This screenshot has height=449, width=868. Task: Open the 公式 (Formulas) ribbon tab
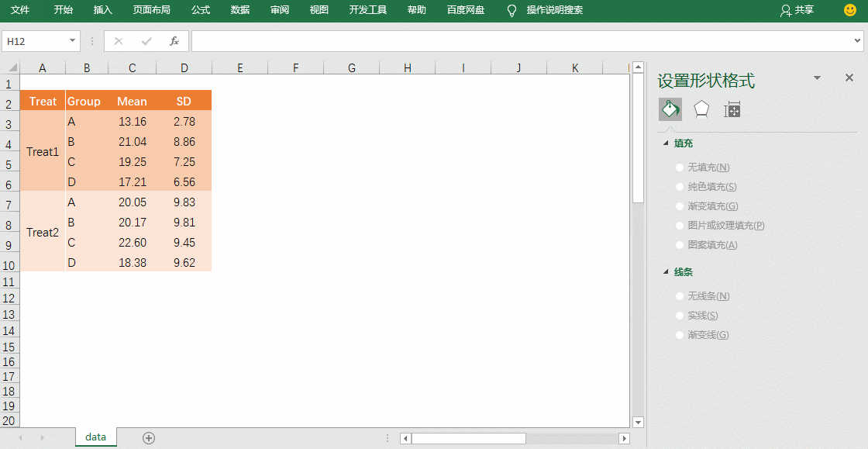tap(201, 10)
